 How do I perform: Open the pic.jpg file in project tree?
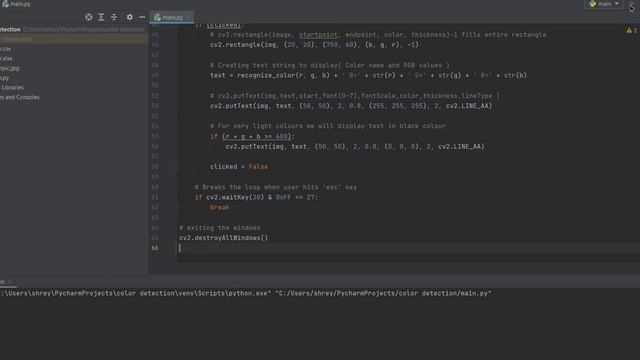point(10,68)
